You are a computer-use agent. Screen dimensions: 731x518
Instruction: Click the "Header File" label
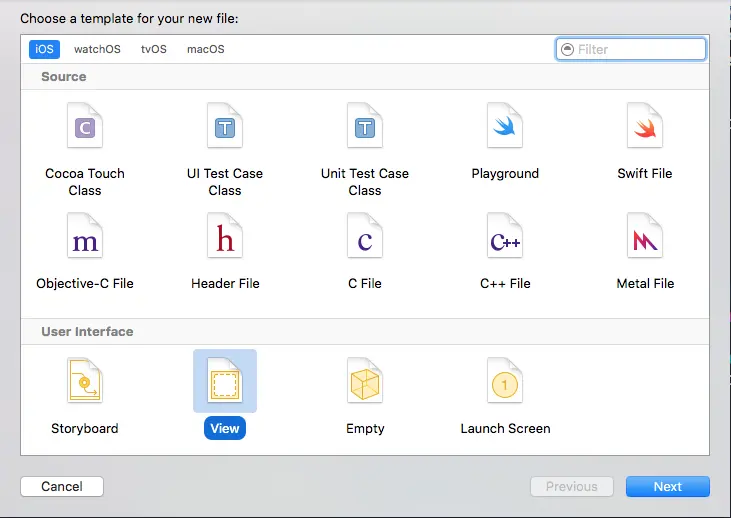(x=225, y=283)
